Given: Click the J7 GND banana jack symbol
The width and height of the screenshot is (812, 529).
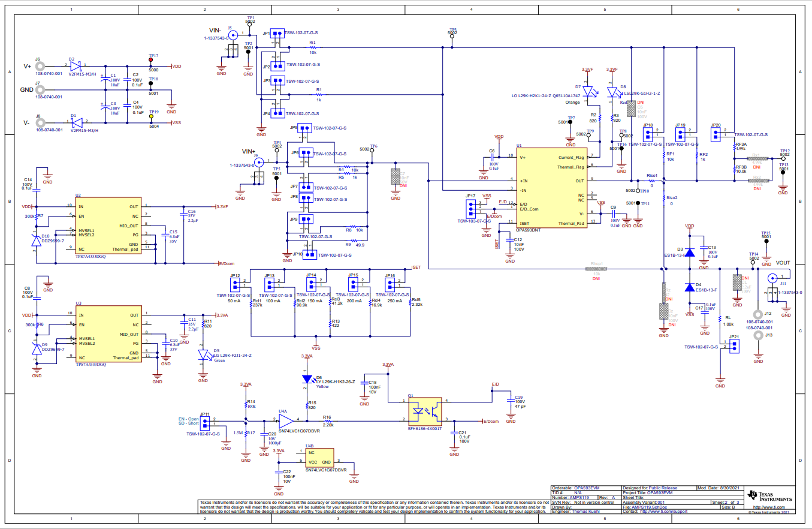Looking at the screenshot, I should (x=40, y=90).
